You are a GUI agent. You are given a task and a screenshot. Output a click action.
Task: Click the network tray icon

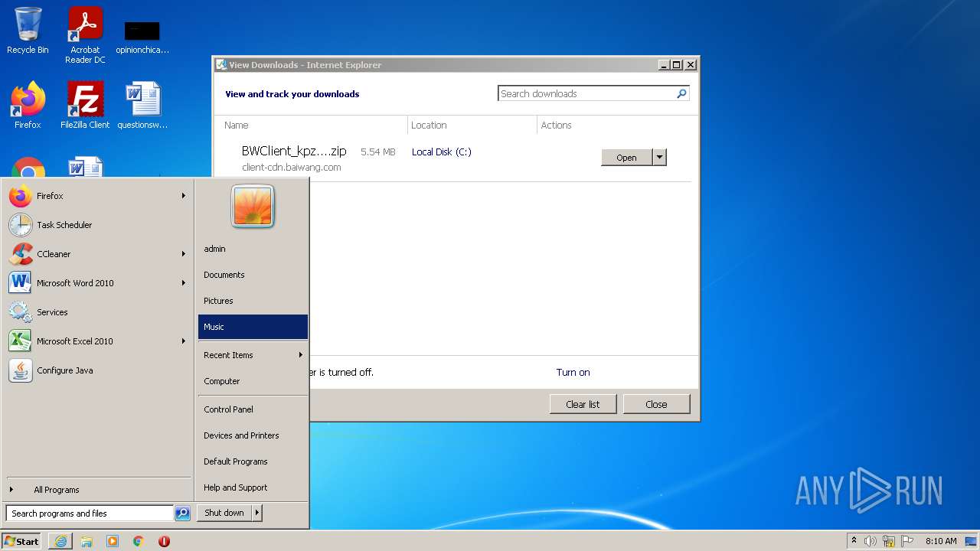click(x=889, y=541)
